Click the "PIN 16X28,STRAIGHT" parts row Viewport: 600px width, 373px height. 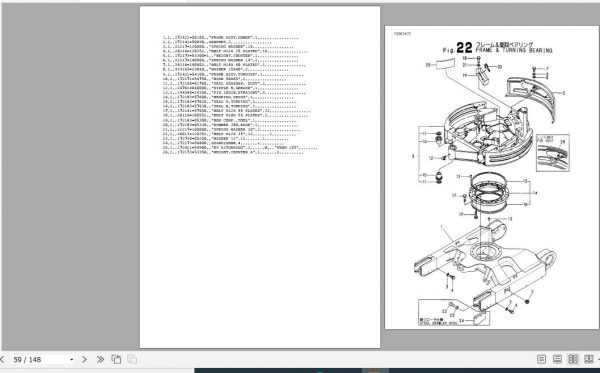pos(235,93)
